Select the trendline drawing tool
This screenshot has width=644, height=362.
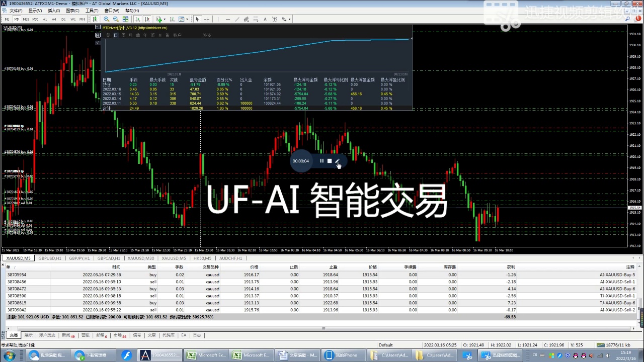pyautogui.click(x=237, y=19)
